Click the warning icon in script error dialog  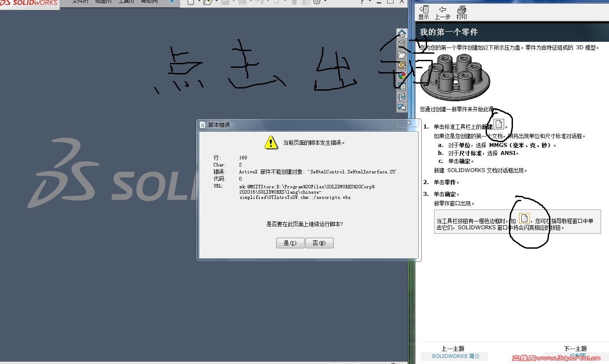[x=271, y=142]
